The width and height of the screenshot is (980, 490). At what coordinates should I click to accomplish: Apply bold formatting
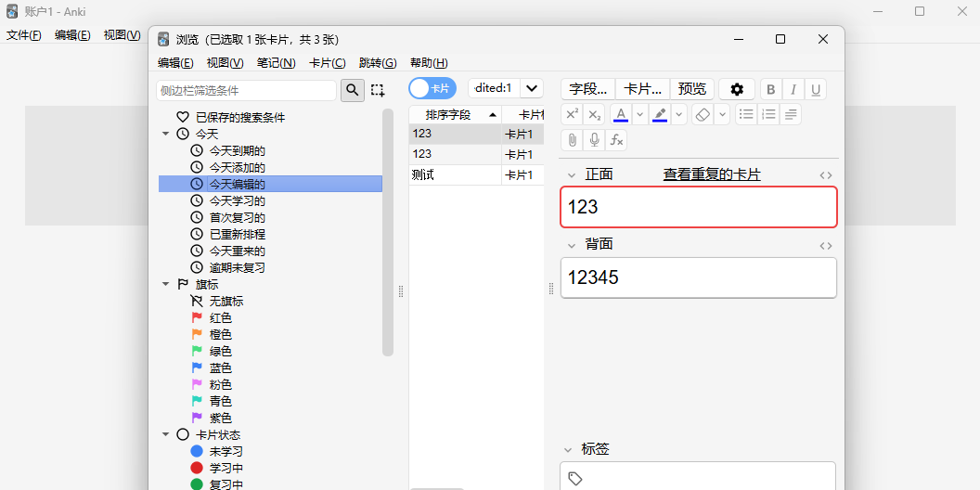(x=770, y=89)
